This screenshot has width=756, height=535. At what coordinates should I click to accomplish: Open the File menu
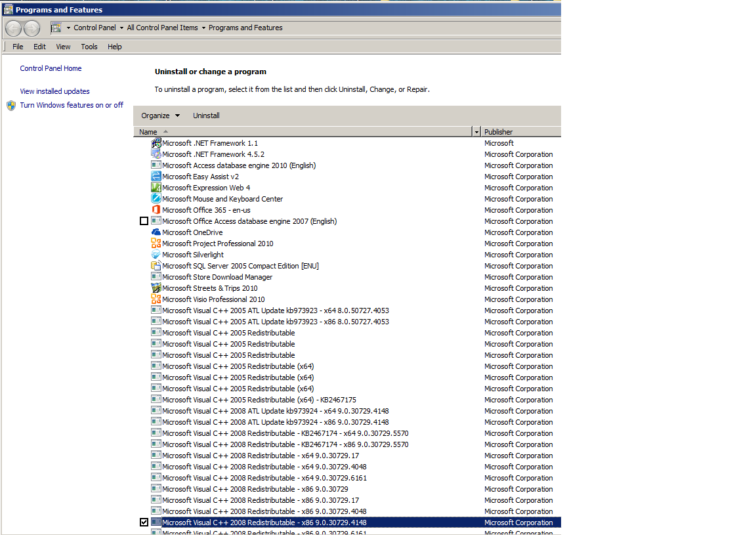coord(18,47)
